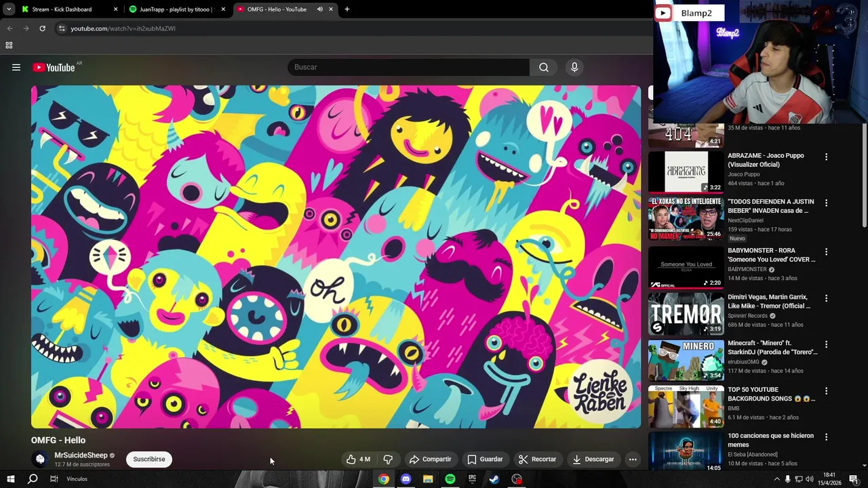
Task: Open El Xokas Justin Bieber thumbnail
Action: point(686,218)
